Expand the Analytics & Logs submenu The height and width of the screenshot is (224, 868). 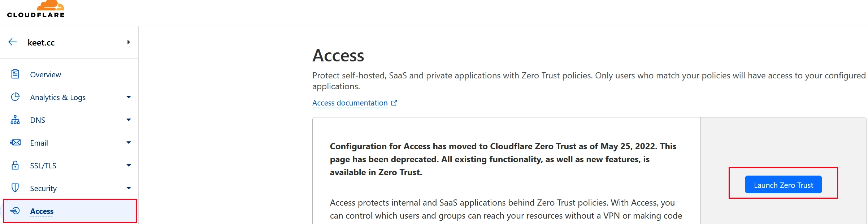point(129,97)
